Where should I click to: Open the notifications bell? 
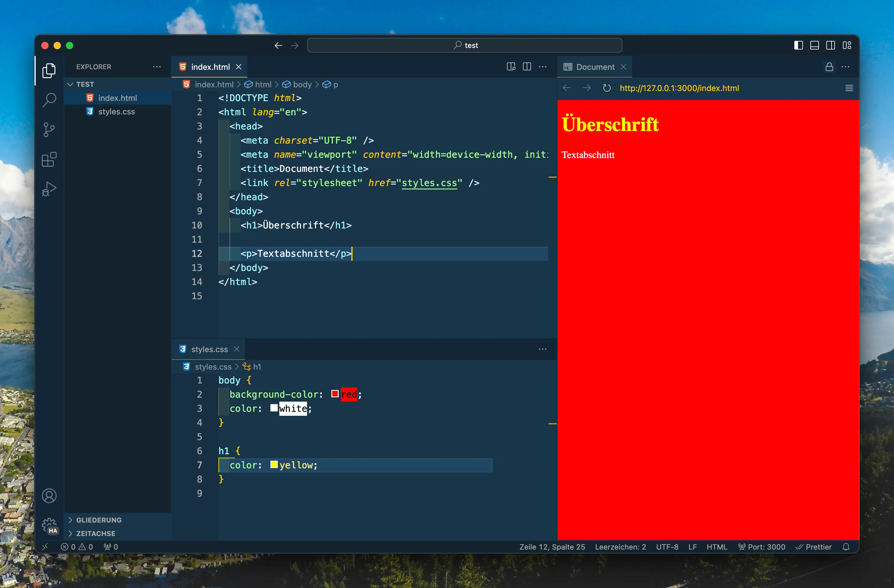click(x=846, y=547)
